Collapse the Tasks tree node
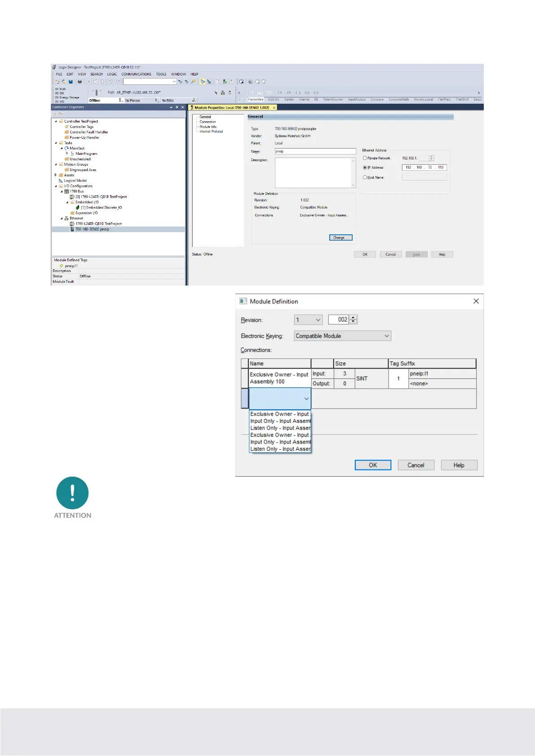 point(56,143)
